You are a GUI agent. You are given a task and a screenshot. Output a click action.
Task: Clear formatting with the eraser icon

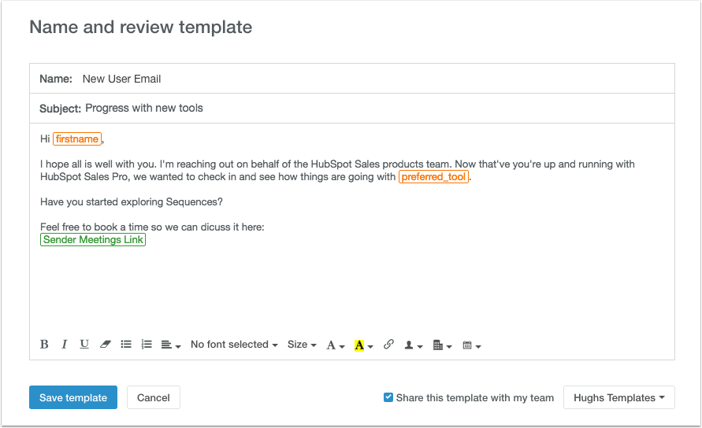pyautogui.click(x=105, y=344)
